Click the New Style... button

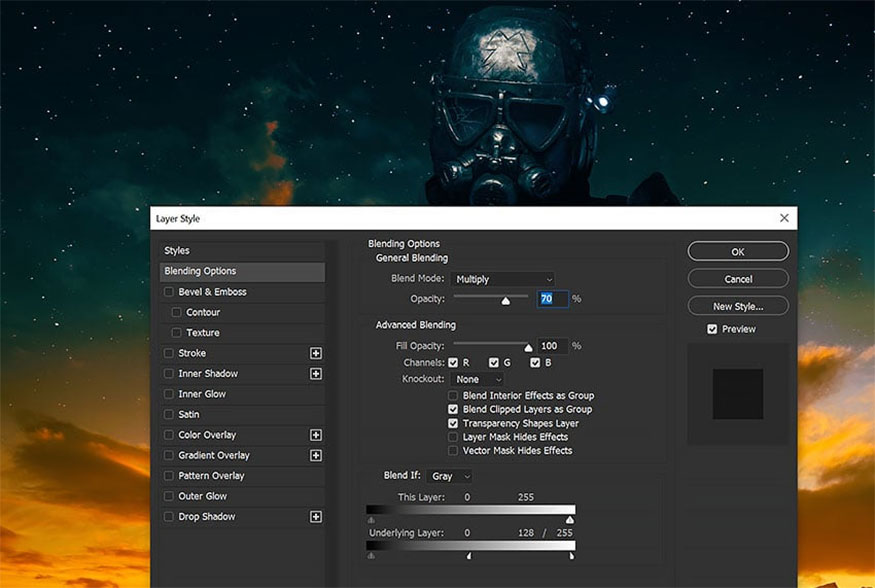coord(738,306)
